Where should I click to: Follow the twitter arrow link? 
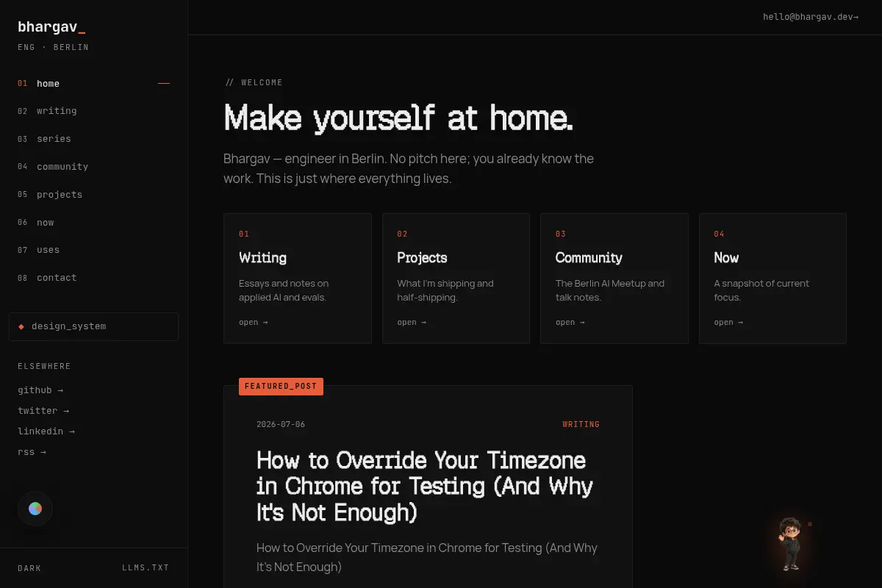(x=43, y=411)
